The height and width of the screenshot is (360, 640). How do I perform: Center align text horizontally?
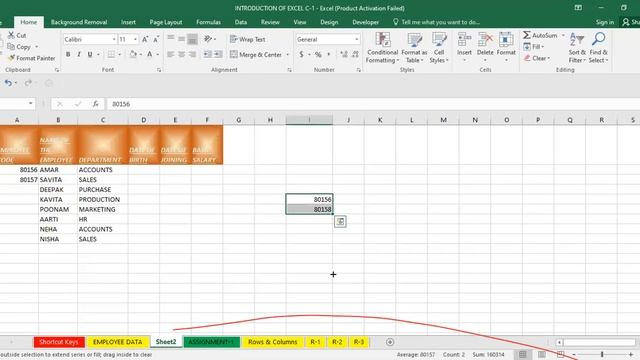tap(182, 54)
